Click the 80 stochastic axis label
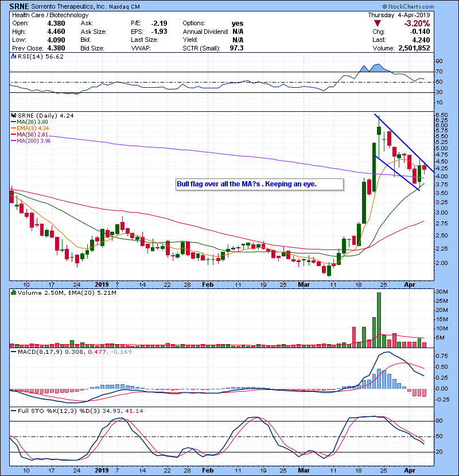This screenshot has width=459, height=476. pyautogui.click(x=439, y=421)
